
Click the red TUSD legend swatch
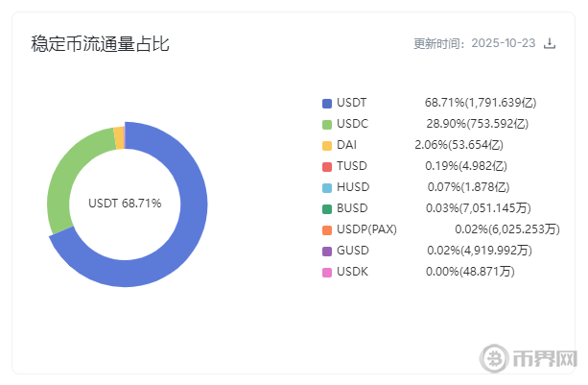(327, 166)
